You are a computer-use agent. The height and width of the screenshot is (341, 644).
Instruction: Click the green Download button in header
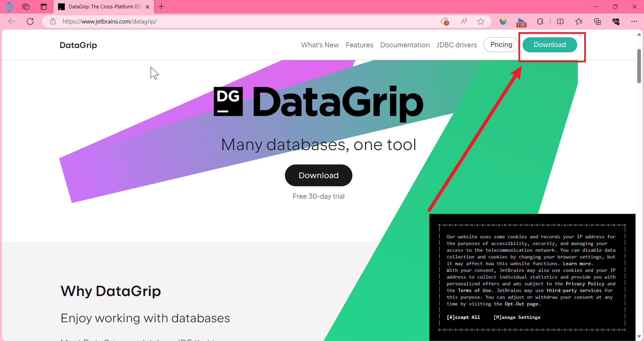tap(550, 45)
